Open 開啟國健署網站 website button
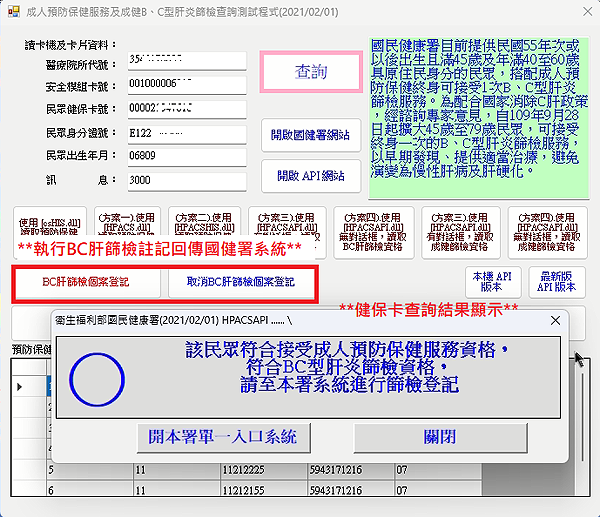Viewport: 600px width, 517px height. point(311,134)
